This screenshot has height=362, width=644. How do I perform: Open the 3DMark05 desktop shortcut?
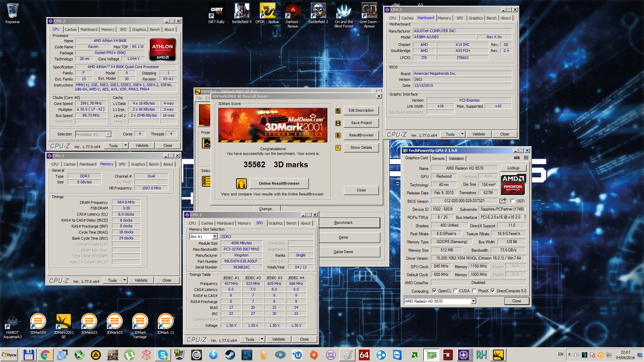[114, 324]
